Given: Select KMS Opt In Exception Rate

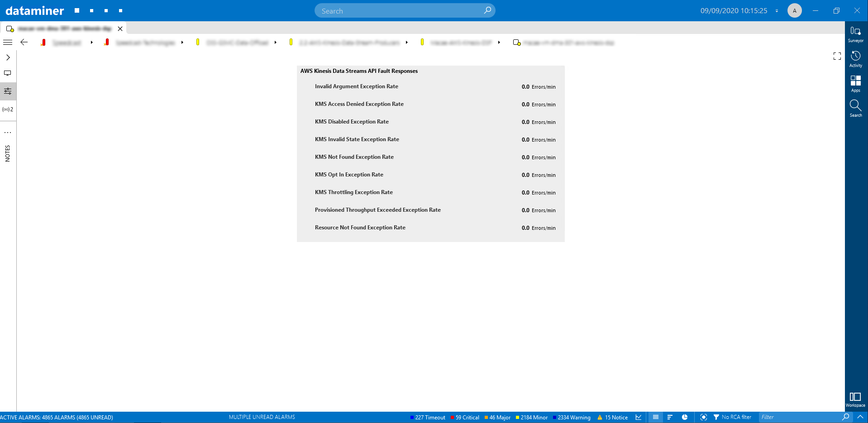Looking at the screenshot, I should pos(349,175).
